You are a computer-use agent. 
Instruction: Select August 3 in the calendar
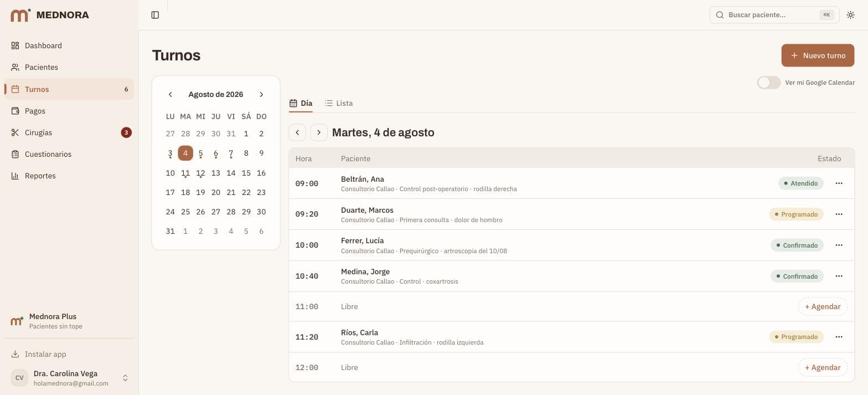(x=170, y=153)
